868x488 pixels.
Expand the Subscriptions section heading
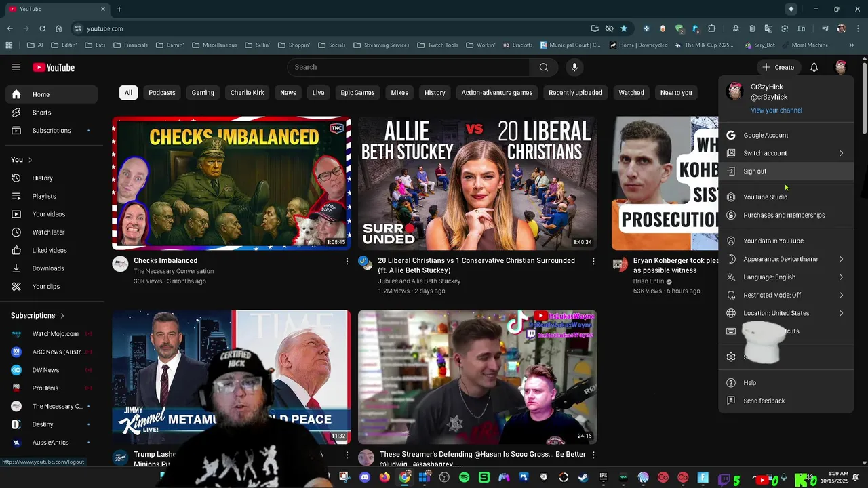[37, 316]
